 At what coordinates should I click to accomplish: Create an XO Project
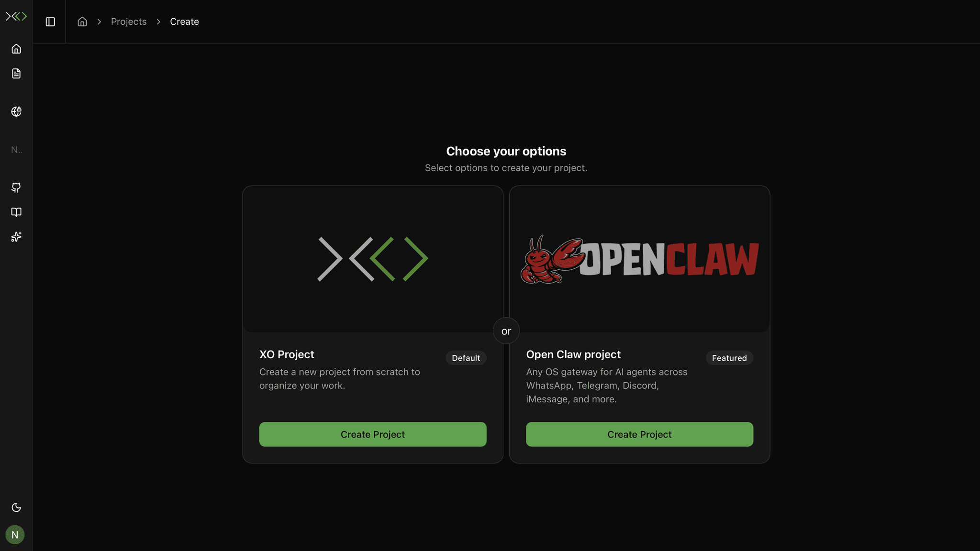(373, 434)
